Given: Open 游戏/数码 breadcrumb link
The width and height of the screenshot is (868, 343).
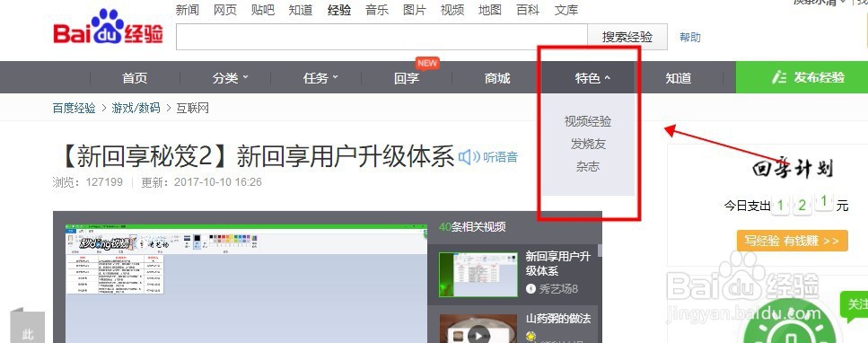Looking at the screenshot, I should [136, 108].
